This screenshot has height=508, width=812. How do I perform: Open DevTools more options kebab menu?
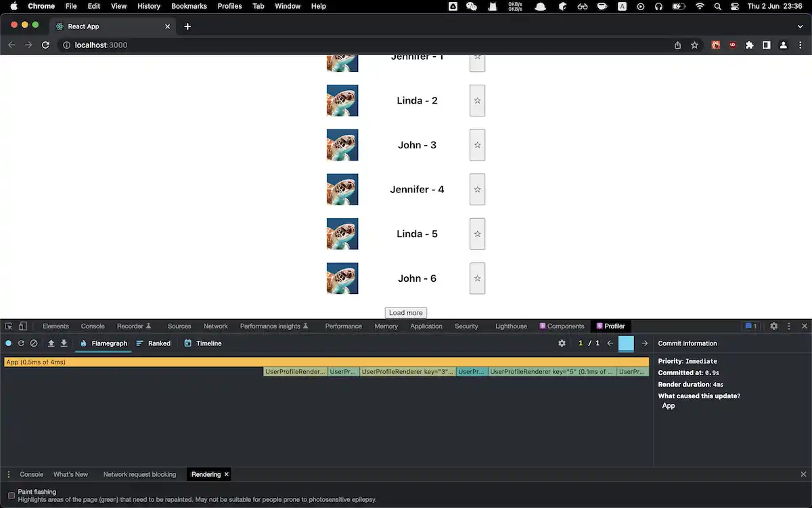[x=789, y=326]
